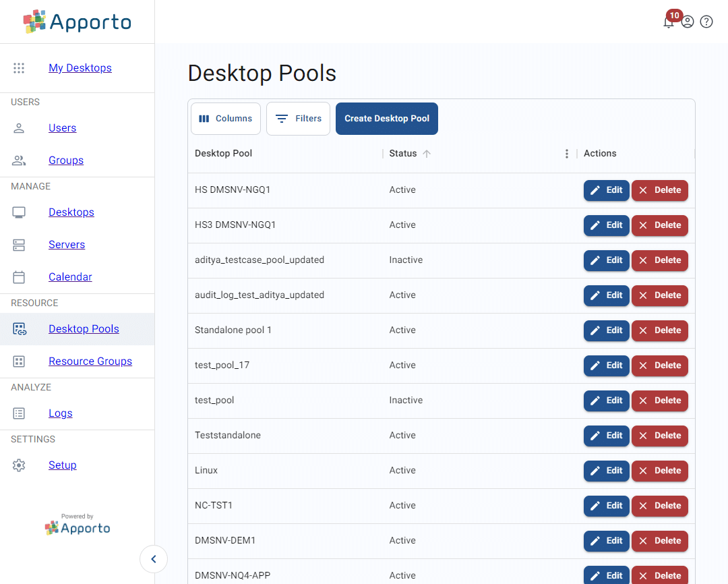Open the Columns selector
Screen dimensions: 728x584
click(x=226, y=119)
